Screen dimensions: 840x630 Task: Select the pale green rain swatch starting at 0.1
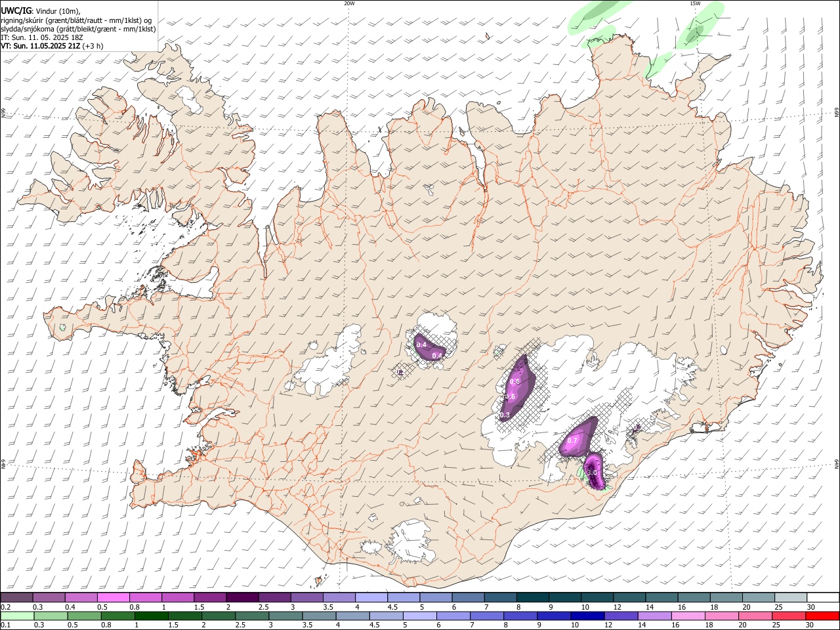17,616
